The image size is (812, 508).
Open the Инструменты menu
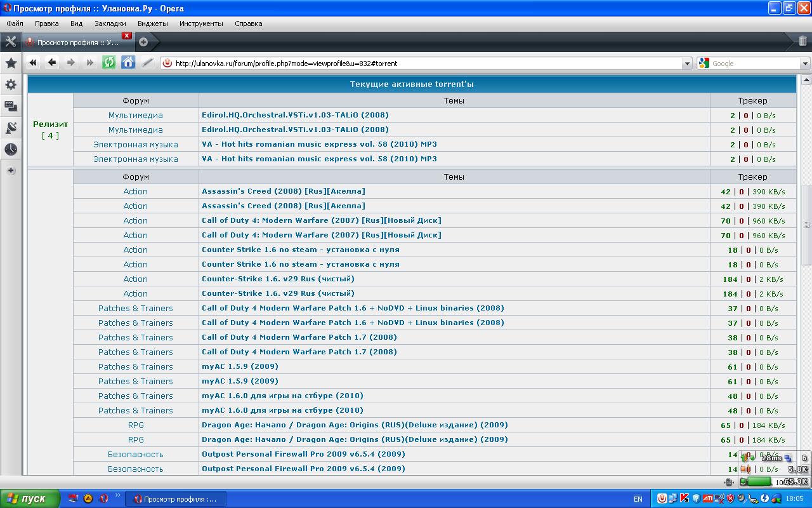click(x=201, y=23)
